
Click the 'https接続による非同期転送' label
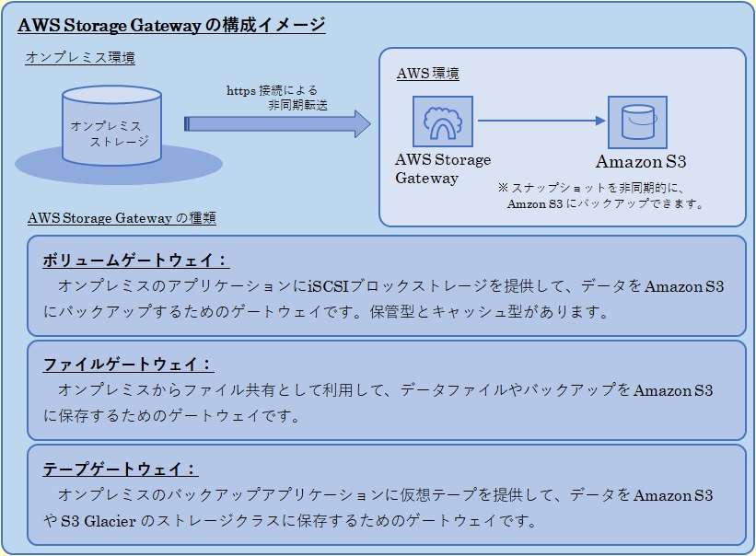click(x=277, y=98)
